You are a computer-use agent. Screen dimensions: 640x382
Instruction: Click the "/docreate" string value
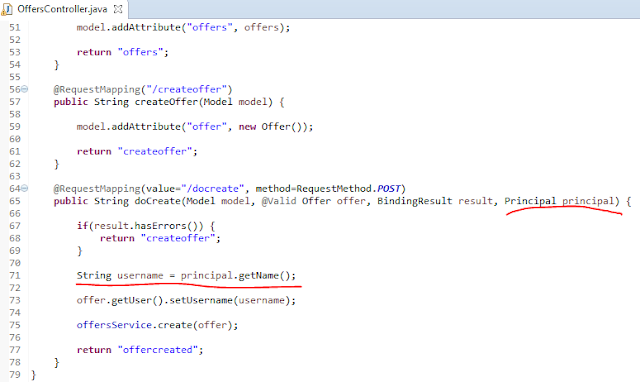[x=212, y=189]
